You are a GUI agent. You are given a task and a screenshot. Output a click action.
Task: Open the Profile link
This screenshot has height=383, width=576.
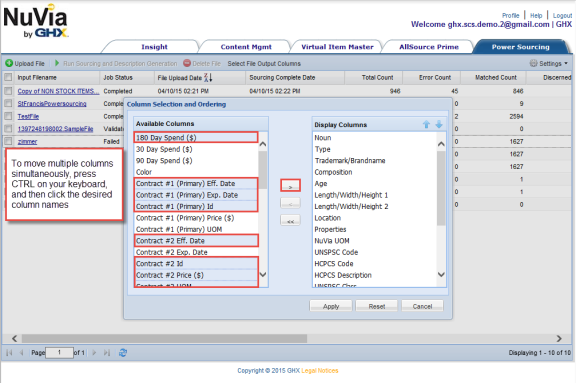pyautogui.click(x=511, y=15)
